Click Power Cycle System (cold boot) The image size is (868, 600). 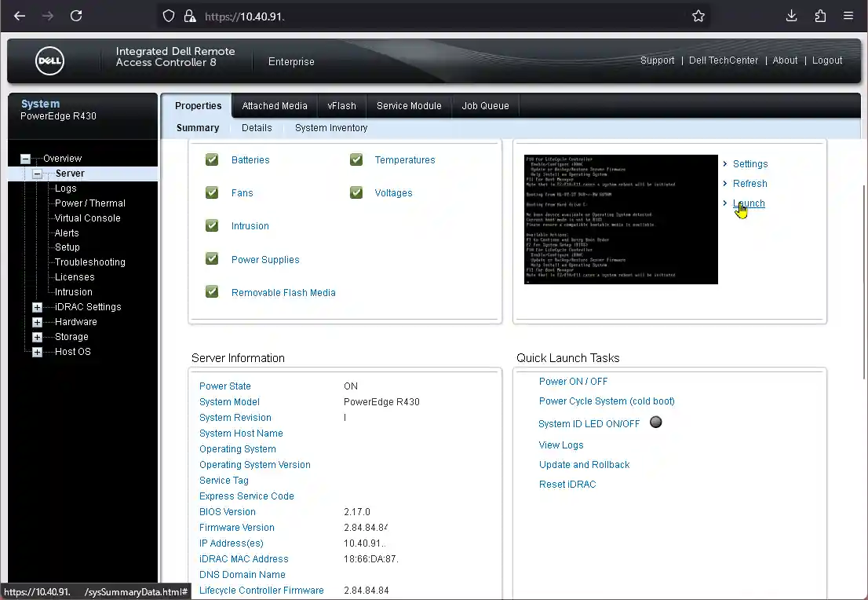607,401
